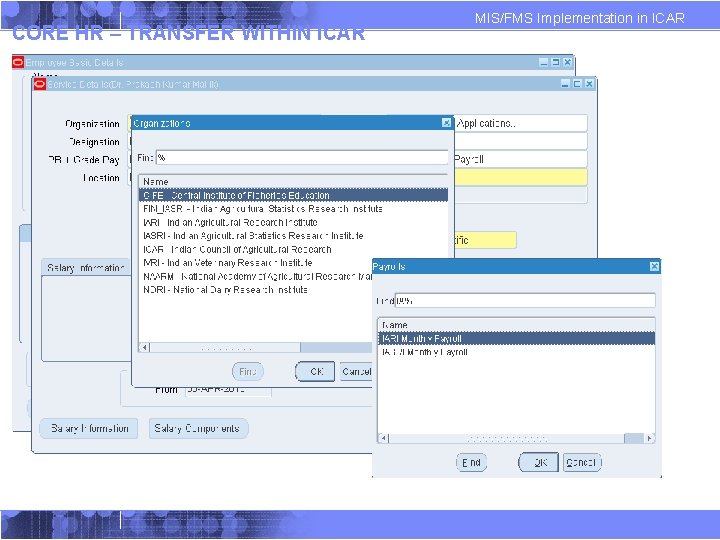This screenshot has height=540, width=720.
Task: Select IASRI Indian Agricultural Statistics Research Institute row
Action: click(x=293, y=236)
